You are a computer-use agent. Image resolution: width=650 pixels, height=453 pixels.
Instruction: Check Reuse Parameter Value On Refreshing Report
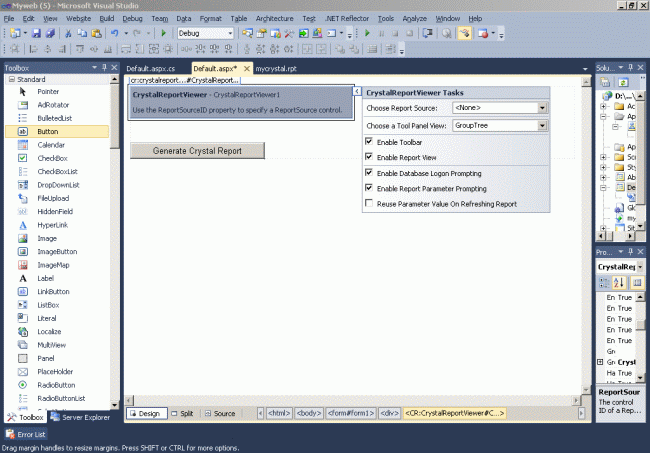(369, 203)
